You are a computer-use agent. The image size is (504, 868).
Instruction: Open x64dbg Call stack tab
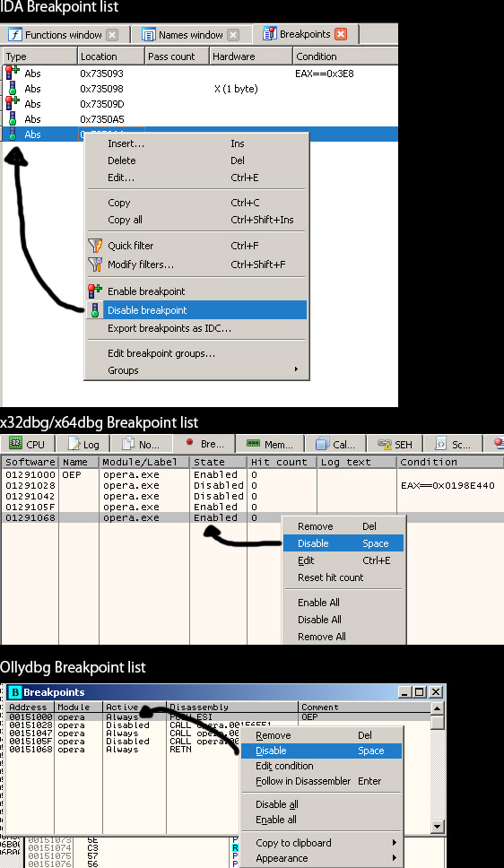(335, 444)
